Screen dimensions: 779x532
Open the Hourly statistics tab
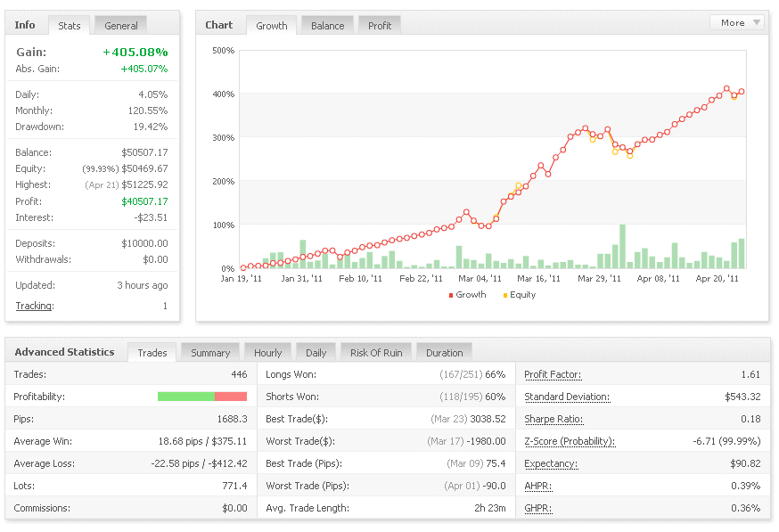(x=267, y=353)
